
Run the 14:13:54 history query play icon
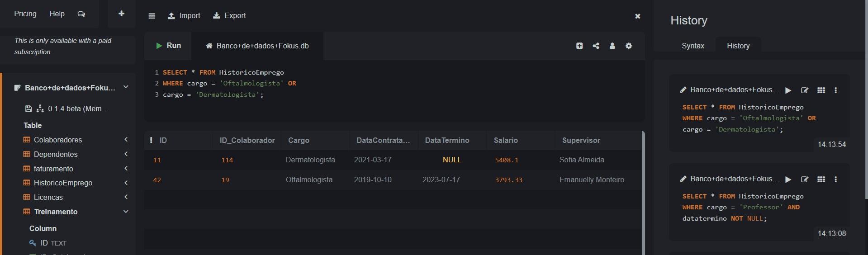tap(788, 90)
